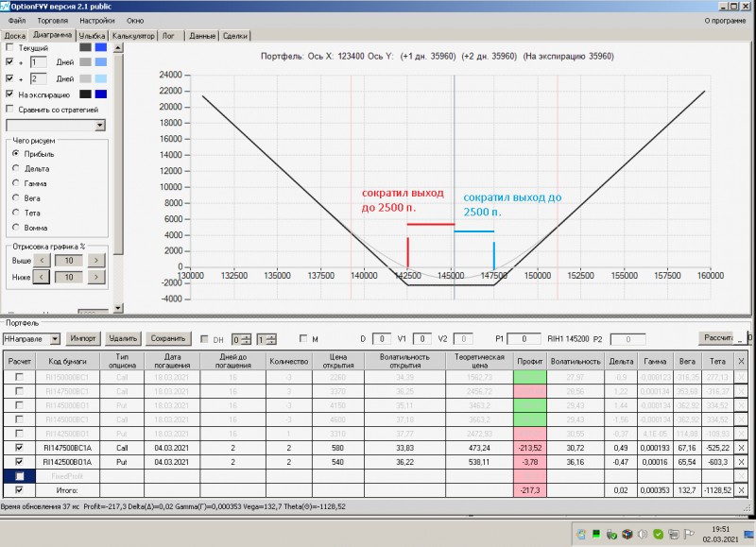756x547 pixels.
Task: Switch to the Доска tab
Action: 15,36
